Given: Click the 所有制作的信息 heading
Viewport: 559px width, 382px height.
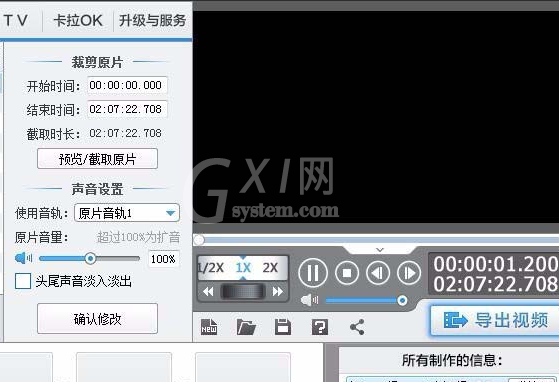Looking at the screenshot, I should (452, 360).
